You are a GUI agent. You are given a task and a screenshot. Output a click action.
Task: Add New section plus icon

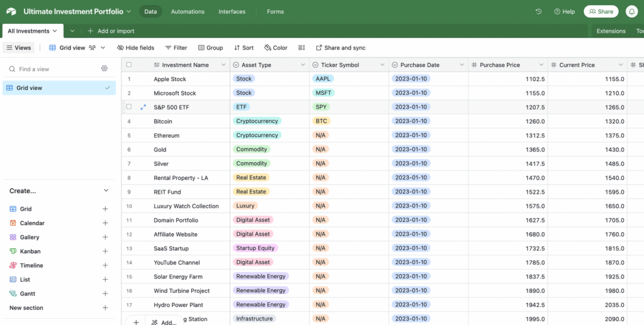pos(105,308)
